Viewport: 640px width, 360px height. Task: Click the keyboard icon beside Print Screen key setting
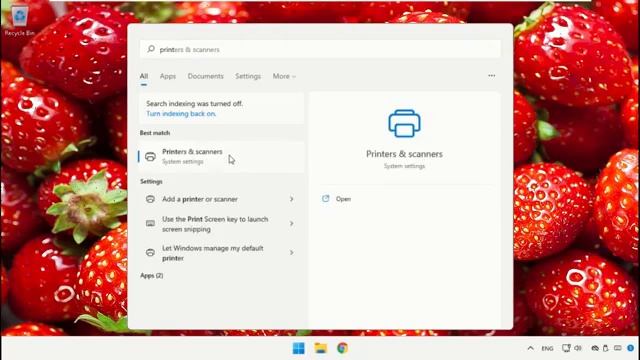point(150,224)
